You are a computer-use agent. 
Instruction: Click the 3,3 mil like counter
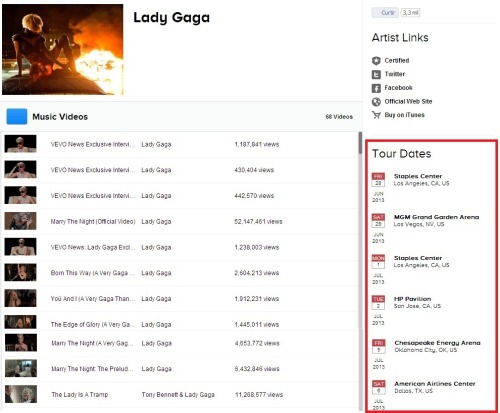410,13
